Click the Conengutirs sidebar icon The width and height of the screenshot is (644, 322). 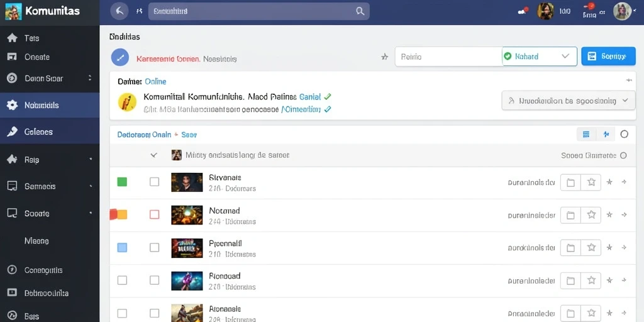click(x=13, y=270)
